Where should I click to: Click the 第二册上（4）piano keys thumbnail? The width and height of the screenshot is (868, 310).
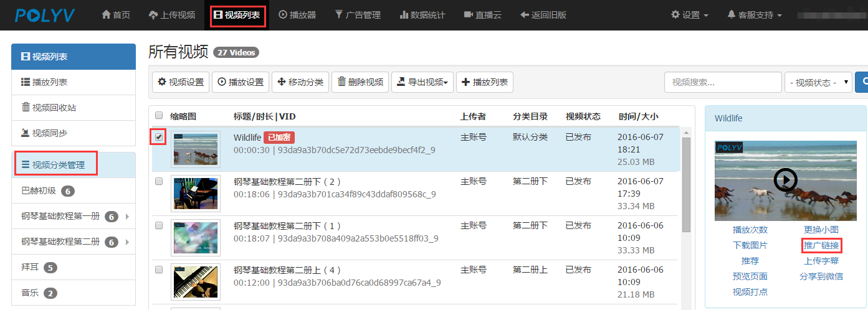coord(196,282)
